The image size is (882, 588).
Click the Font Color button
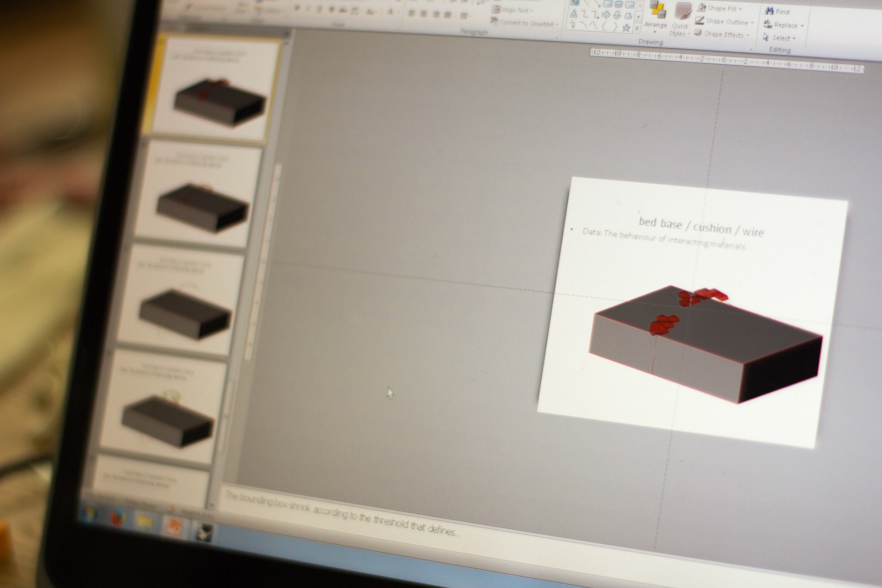click(x=390, y=12)
